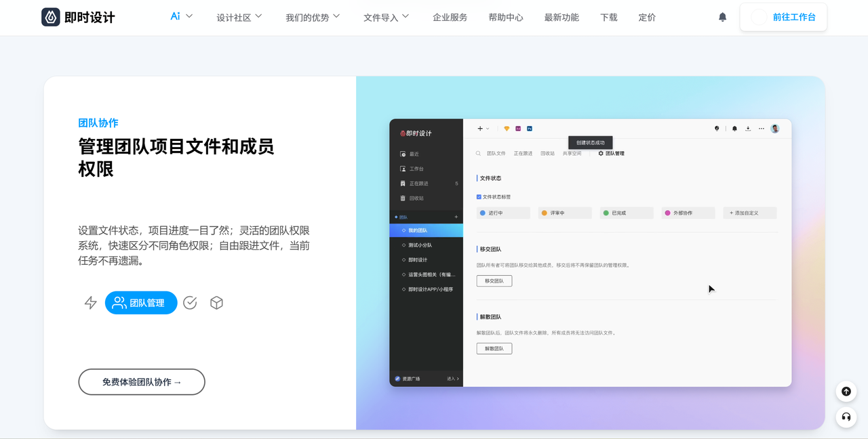Click the plus icon beside 团队 in sidebar
This screenshot has height=439, width=868.
pyautogui.click(x=456, y=217)
